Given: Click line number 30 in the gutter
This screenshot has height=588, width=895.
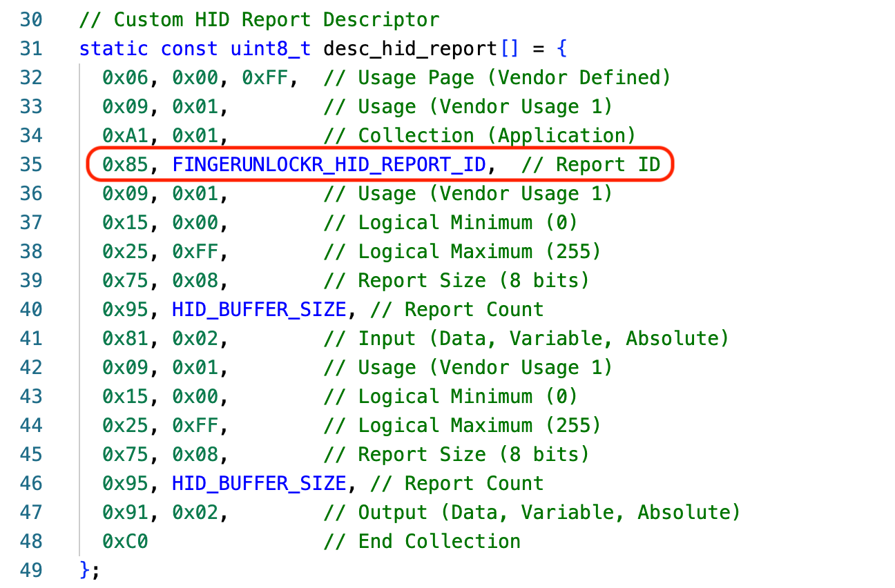Looking at the screenshot, I should click(x=31, y=19).
